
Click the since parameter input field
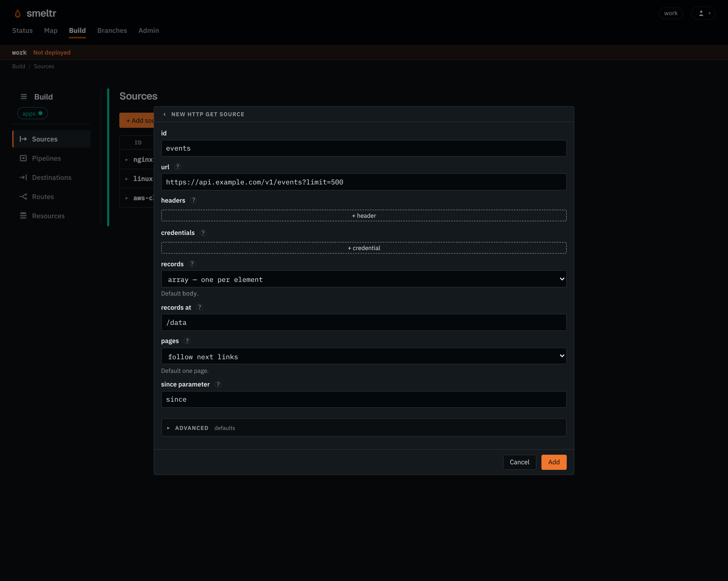[364, 399]
